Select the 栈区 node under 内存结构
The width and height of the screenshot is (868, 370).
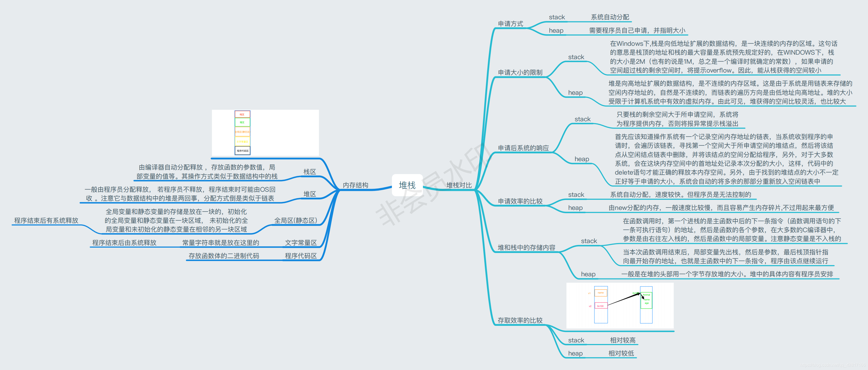point(310,172)
